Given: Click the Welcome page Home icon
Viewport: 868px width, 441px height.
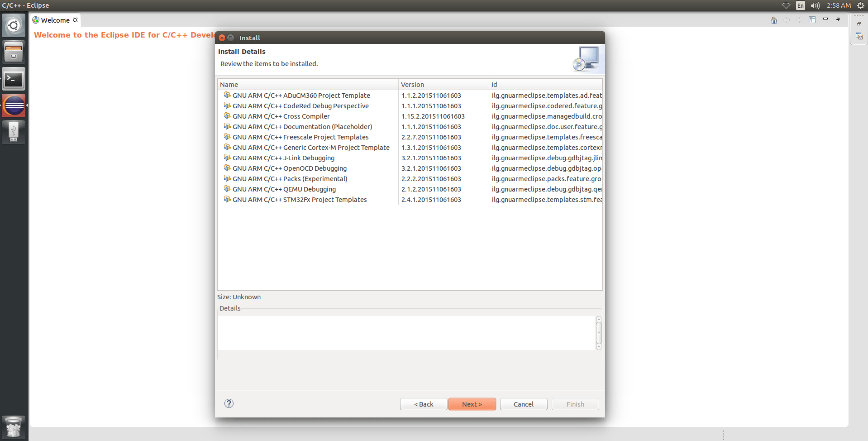Looking at the screenshot, I should (774, 20).
